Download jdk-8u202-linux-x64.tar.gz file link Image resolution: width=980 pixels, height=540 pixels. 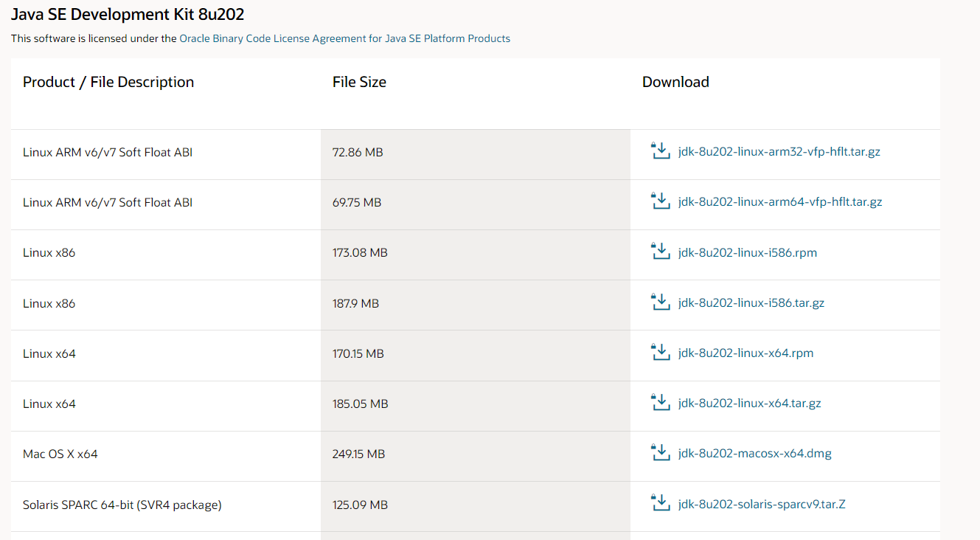749,404
